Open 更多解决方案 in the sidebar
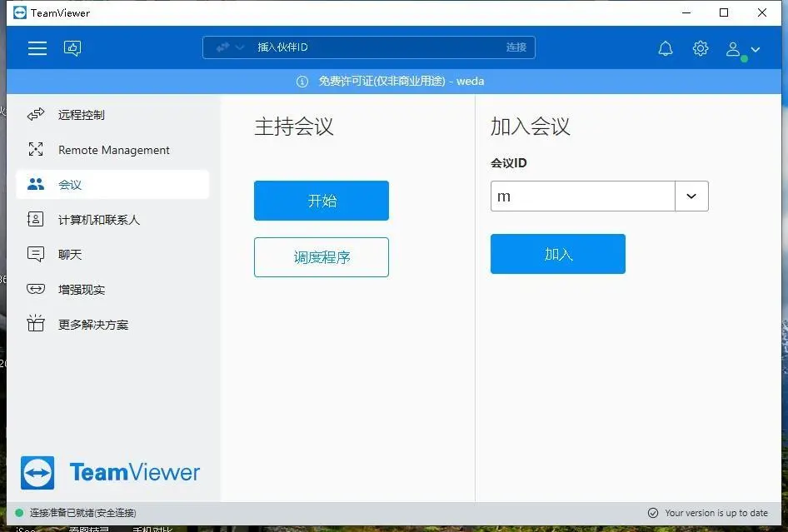 [x=93, y=324]
